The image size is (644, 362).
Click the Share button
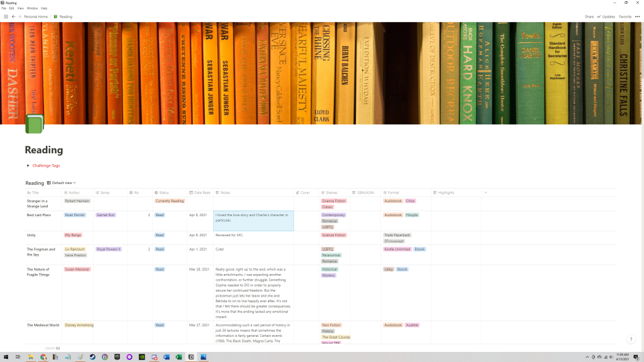589,16
